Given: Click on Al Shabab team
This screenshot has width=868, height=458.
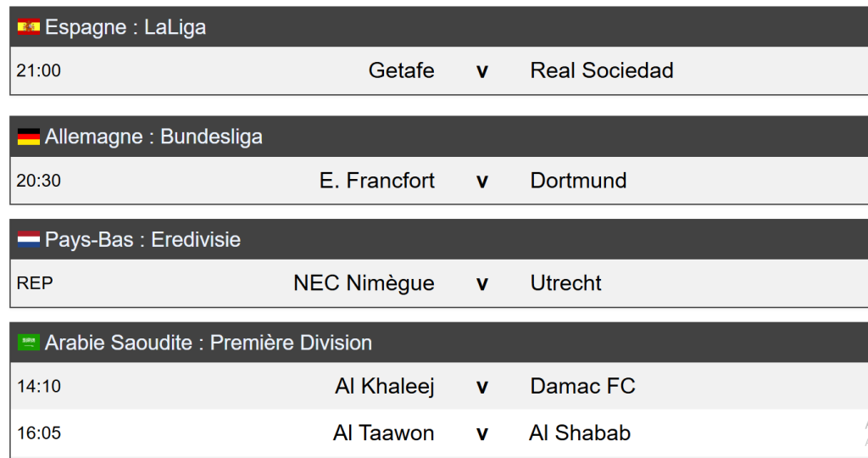Looking at the screenshot, I should tap(580, 433).
